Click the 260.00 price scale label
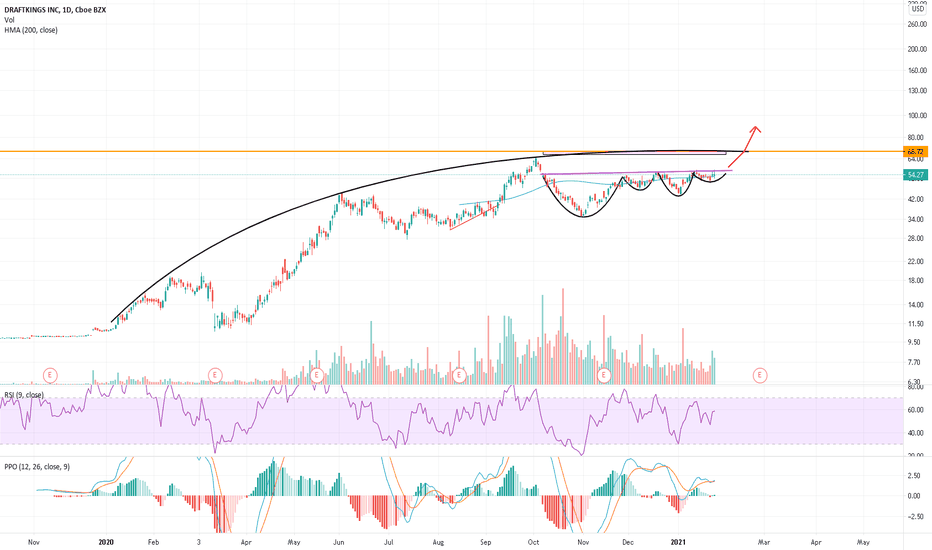Image resolution: width=932 pixels, height=550 pixels. pyautogui.click(x=917, y=24)
